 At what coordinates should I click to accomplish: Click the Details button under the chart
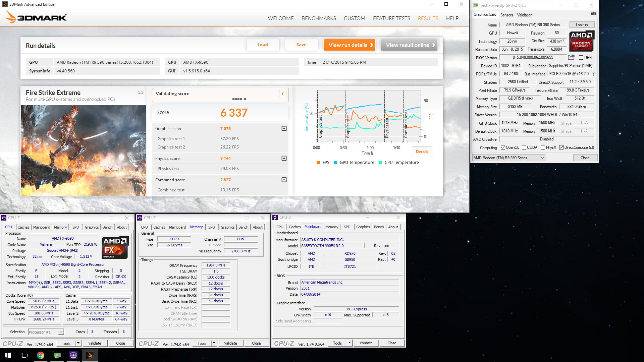(x=422, y=152)
